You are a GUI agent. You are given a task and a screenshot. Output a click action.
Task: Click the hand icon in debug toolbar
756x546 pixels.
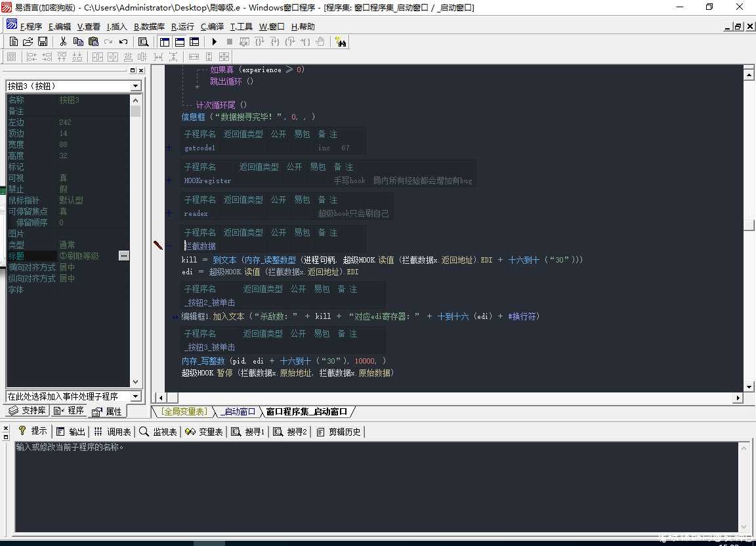click(320, 42)
